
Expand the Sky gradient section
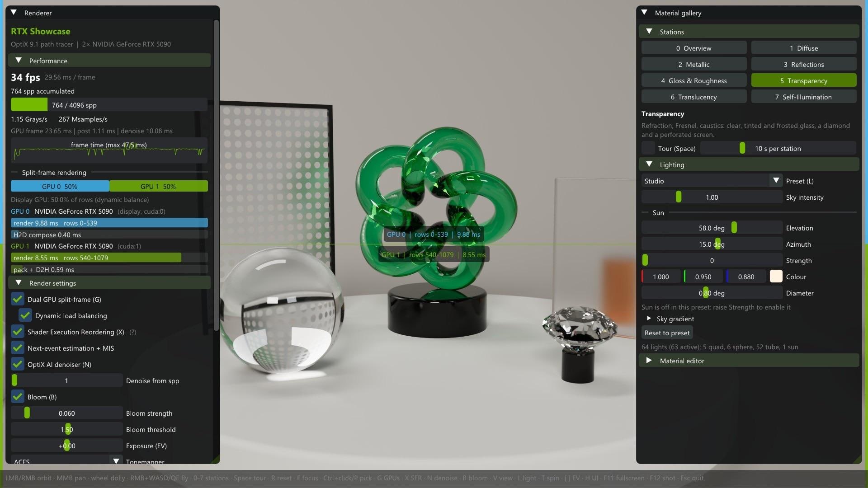click(x=649, y=319)
